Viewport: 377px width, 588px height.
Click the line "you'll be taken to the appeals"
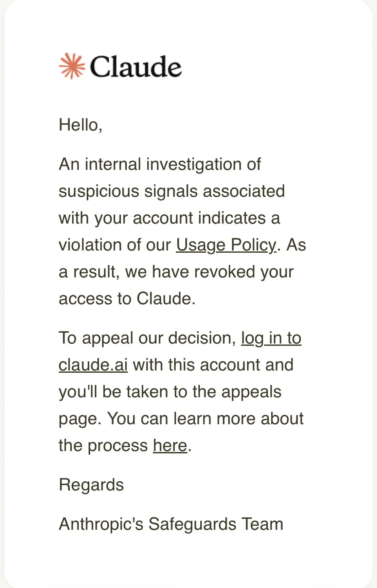pyautogui.click(x=170, y=392)
